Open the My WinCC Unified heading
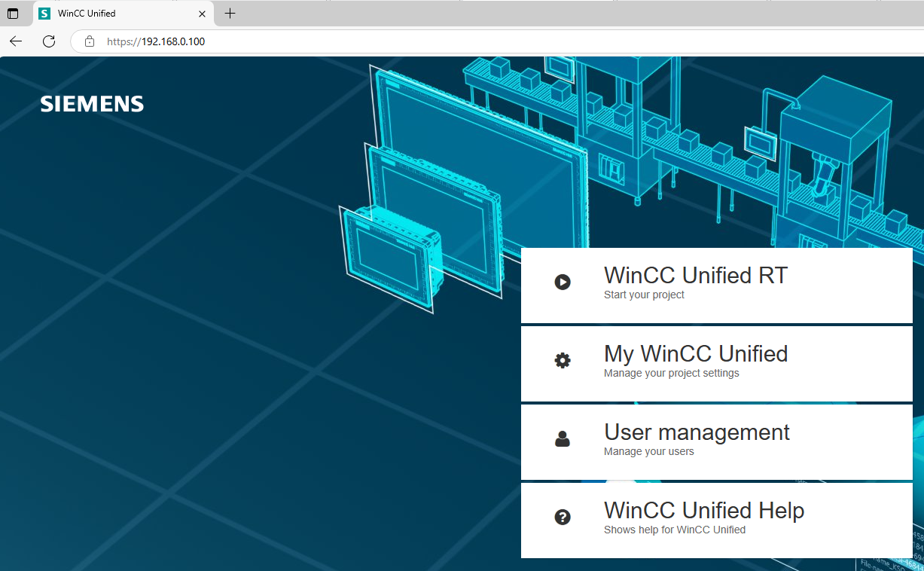This screenshot has height=571, width=924. 695,354
